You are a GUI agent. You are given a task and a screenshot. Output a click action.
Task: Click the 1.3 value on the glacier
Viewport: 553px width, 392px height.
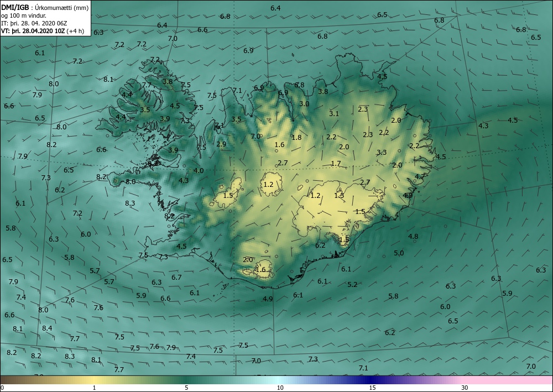(x=339, y=195)
